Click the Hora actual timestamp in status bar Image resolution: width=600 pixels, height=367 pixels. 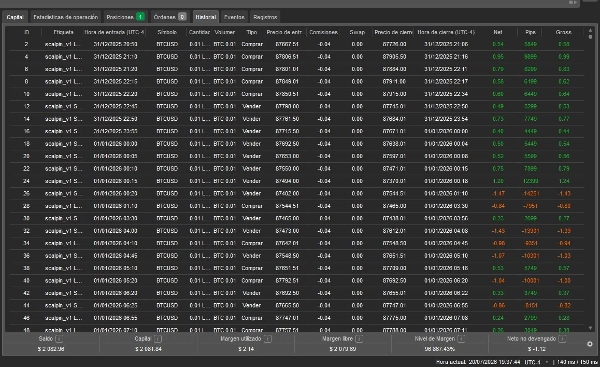pyautogui.click(x=478, y=362)
